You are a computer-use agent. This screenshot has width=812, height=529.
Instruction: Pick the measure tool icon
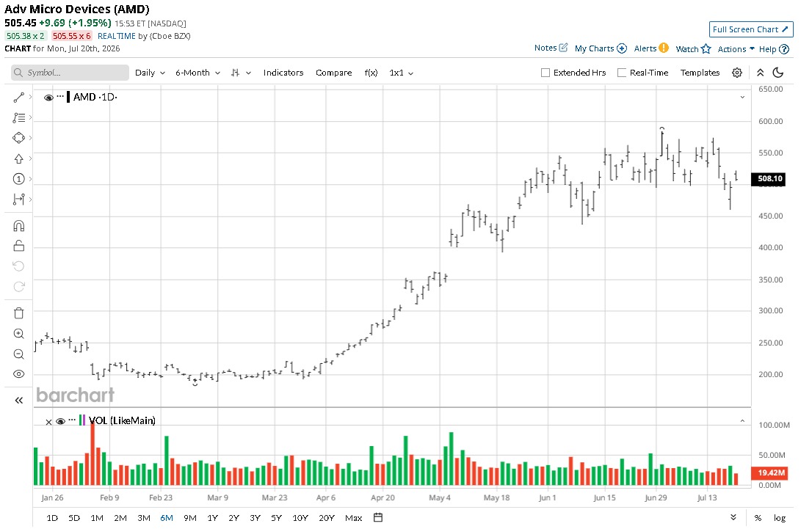[x=18, y=200]
